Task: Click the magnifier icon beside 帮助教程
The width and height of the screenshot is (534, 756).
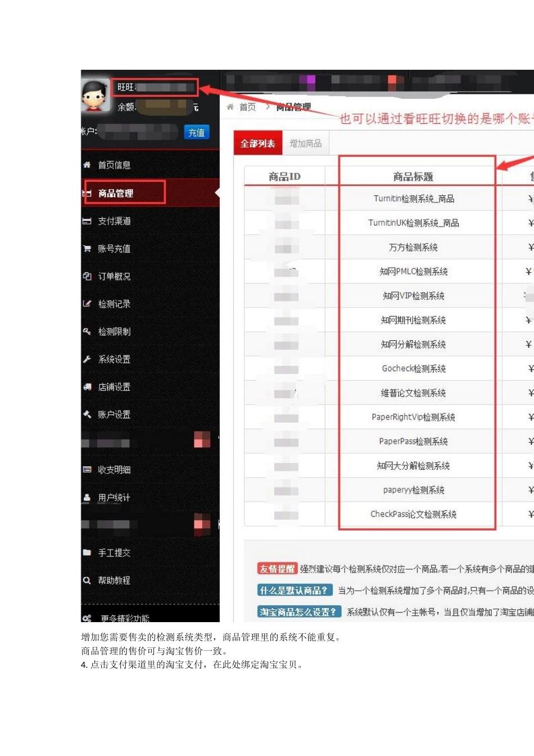Action: [x=87, y=580]
